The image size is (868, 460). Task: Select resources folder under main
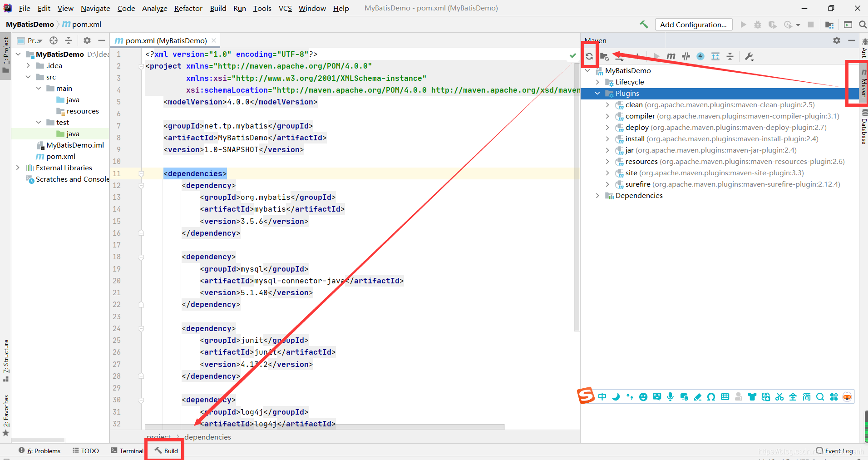point(78,111)
